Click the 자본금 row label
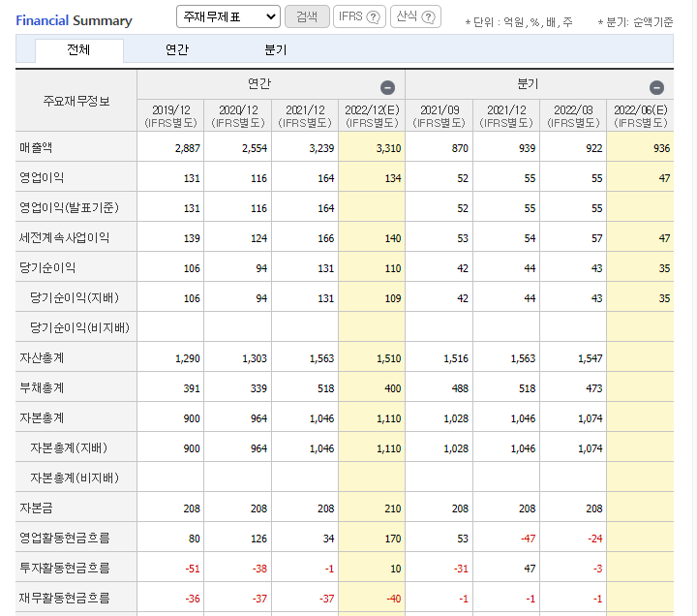697x616 pixels. 36,508
